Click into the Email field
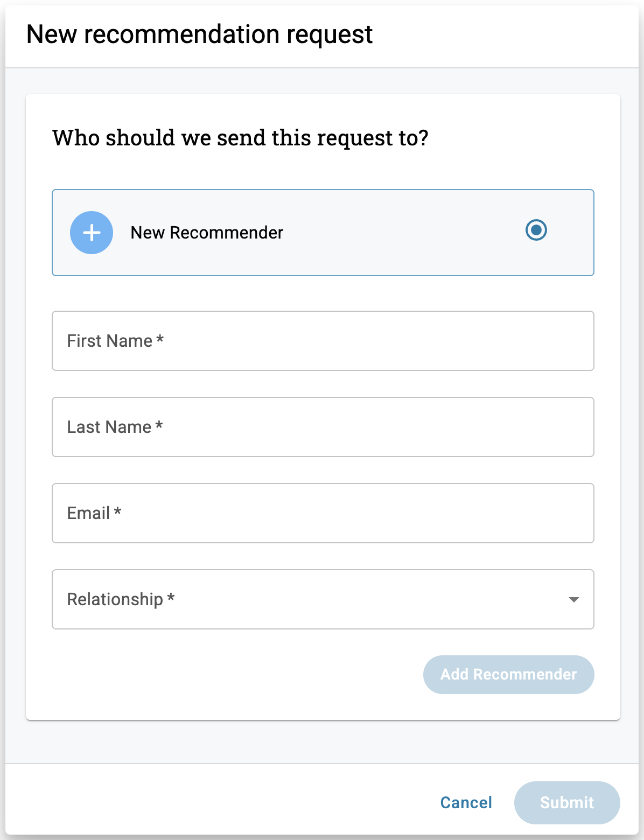 click(323, 513)
